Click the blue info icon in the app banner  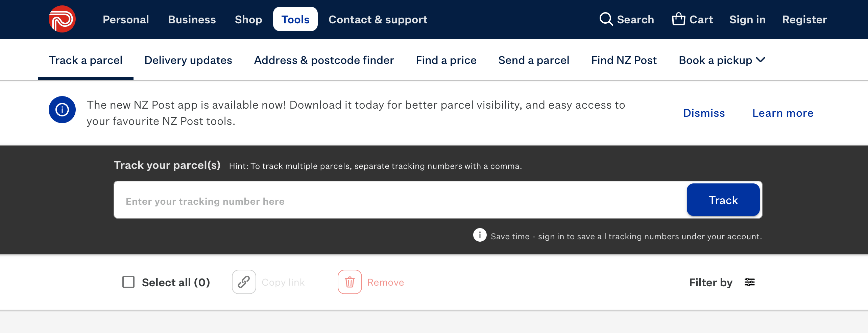(62, 109)
